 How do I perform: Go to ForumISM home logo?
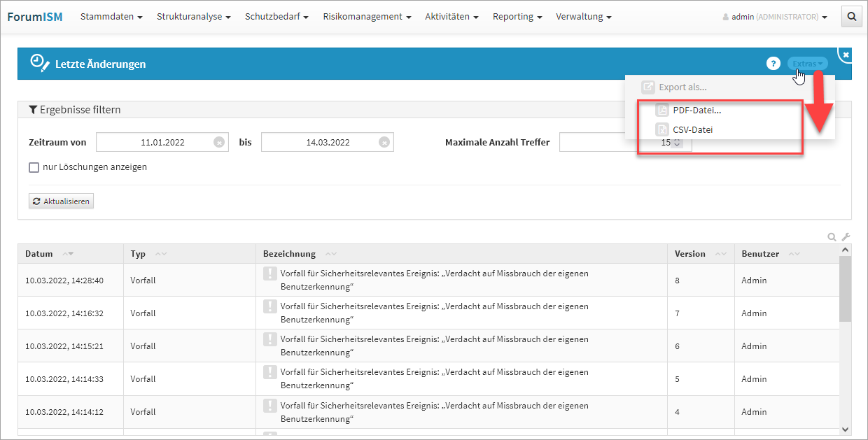point(35,17)
